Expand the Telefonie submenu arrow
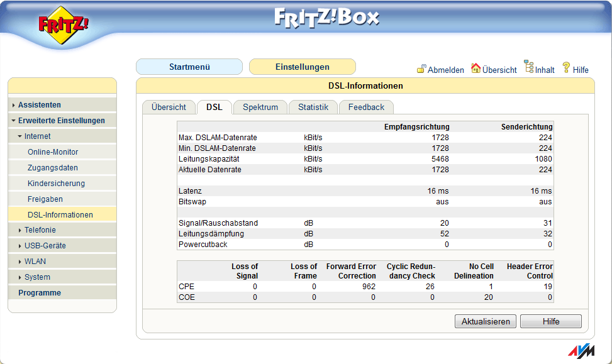The image size is (612, 364). (20, 230)
